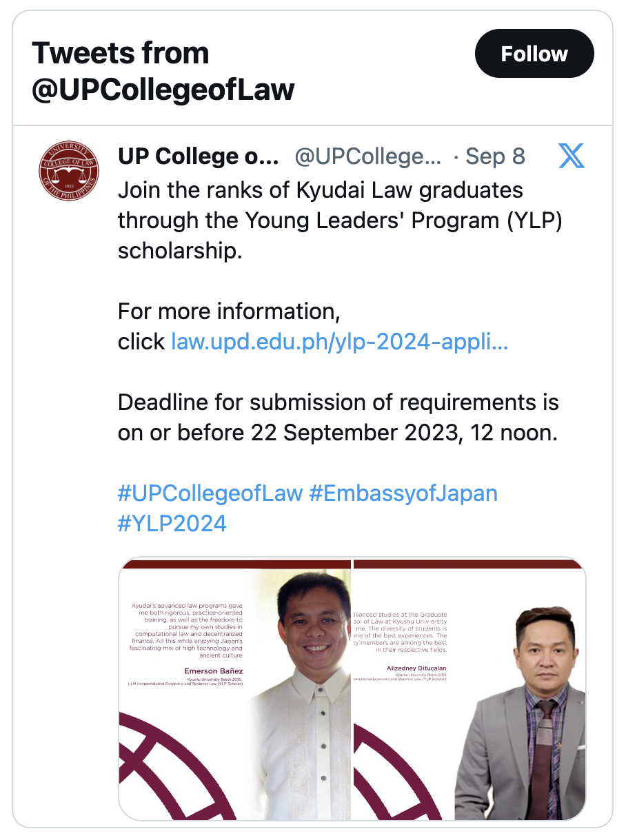Click the X logo icon on the tweet
The width and height of the screenshot is (626, 840).
[571, 156]
